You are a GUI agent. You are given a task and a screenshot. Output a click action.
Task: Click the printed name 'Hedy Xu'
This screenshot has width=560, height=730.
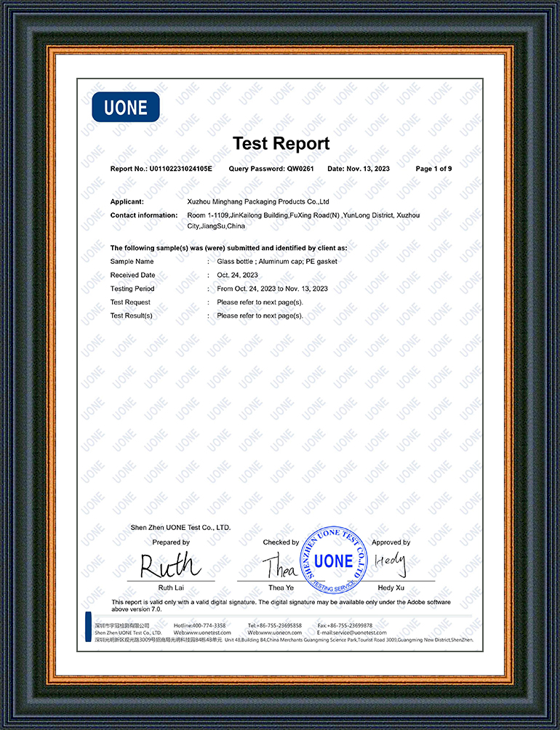point(391,588)
